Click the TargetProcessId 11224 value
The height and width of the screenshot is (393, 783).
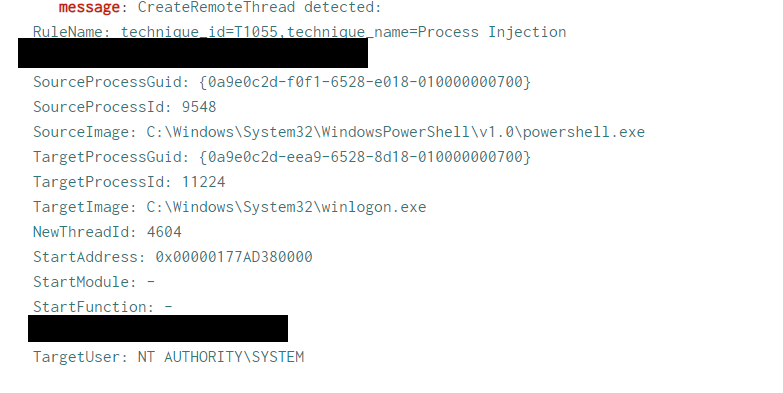203,182
